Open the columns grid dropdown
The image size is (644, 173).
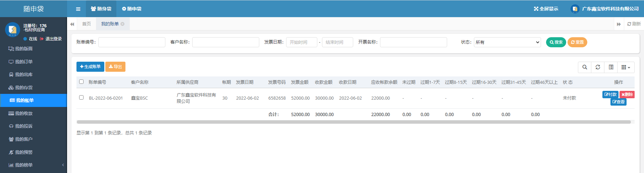(626, 67)
